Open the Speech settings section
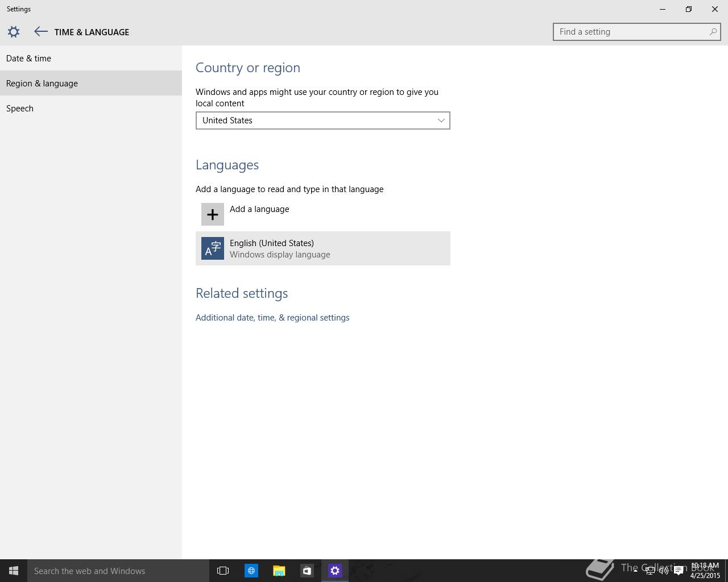The height and width of the screenshot is (582, 728). (91, 108)
